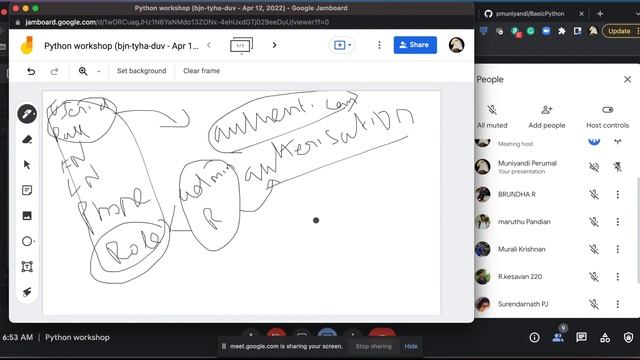Toggle the People panel icon
The image size is (640, 360).
click(558, 337)
